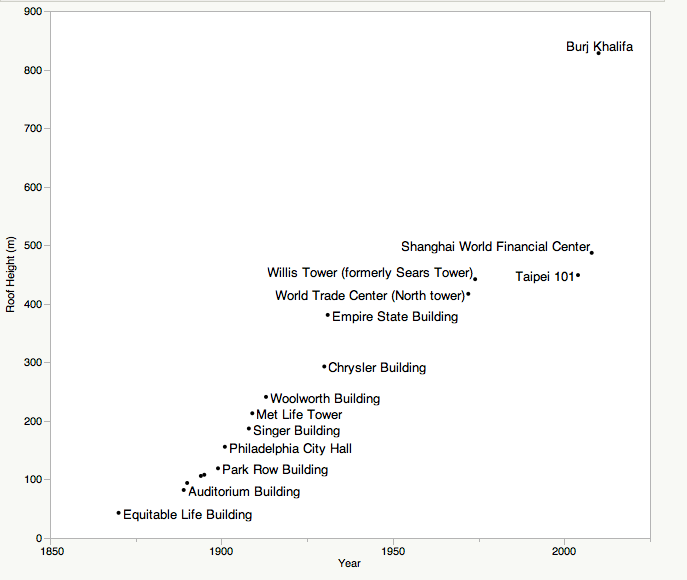Viewport: 687px width, 580px height.
Task: Click the 500 tick label on height axis
Action: pos(33,246)
